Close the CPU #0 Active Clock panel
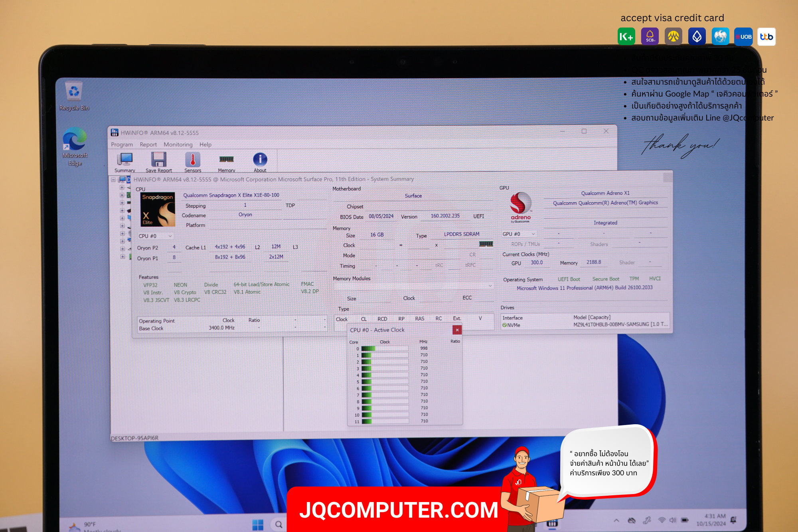The height and width of the screenshot is (532, 798). point(457,330)
